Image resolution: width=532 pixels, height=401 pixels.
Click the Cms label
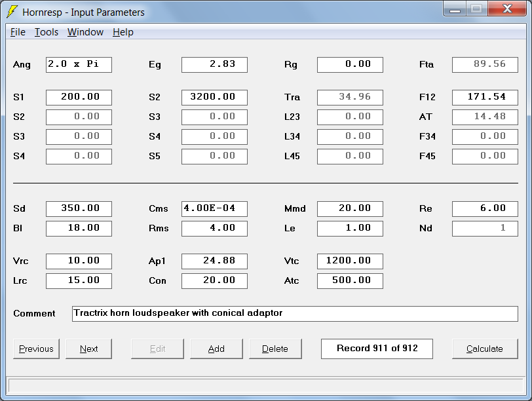[x=158, y=208]
